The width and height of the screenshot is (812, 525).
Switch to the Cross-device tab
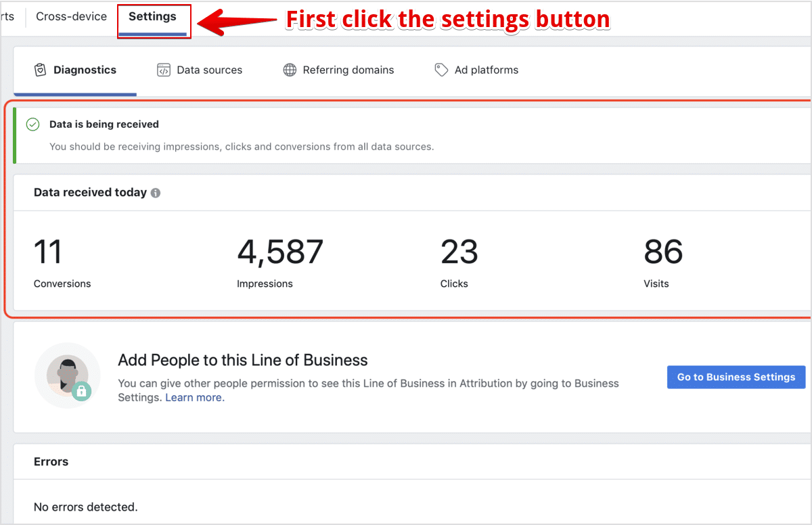point(71,17)
